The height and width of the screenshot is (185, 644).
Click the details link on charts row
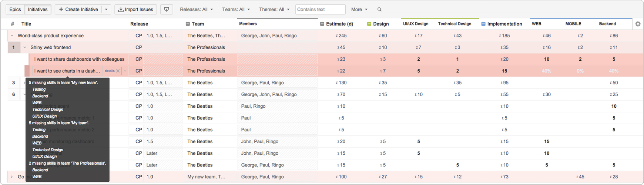coord(109,71)
